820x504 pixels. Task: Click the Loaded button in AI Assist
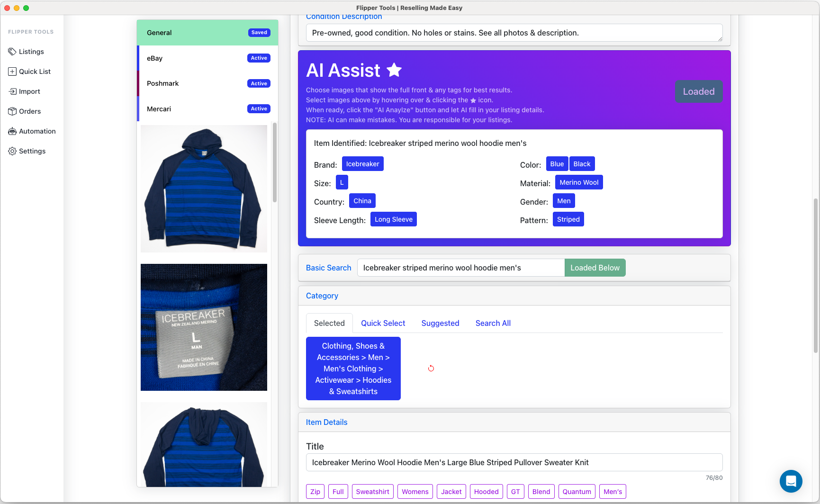pos(698,91)
